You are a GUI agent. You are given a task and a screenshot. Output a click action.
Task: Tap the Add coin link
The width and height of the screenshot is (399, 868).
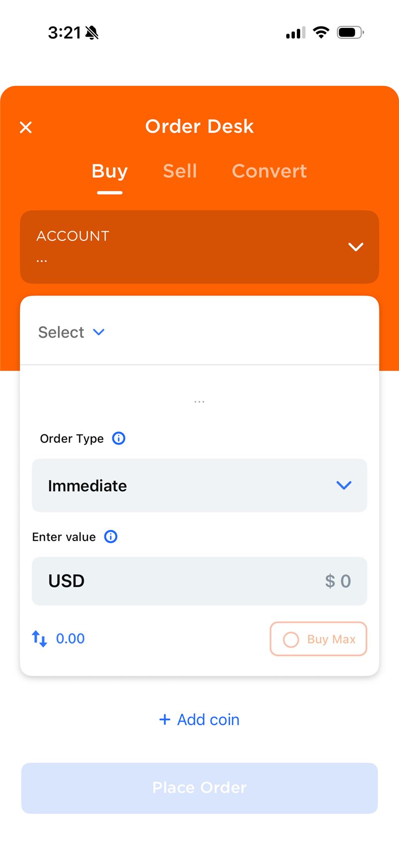click(208, 719)
